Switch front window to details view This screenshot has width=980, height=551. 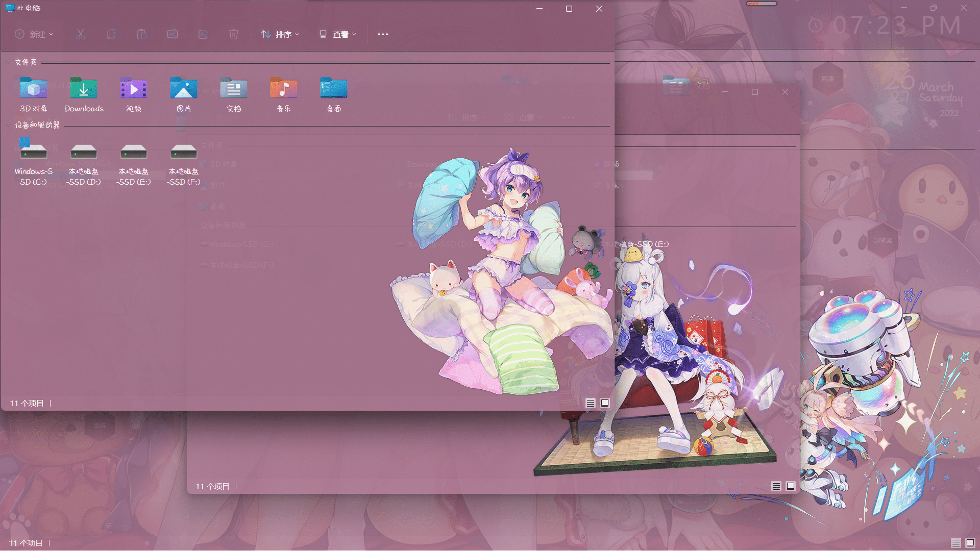pyautogui.click(x=590, y=403)
